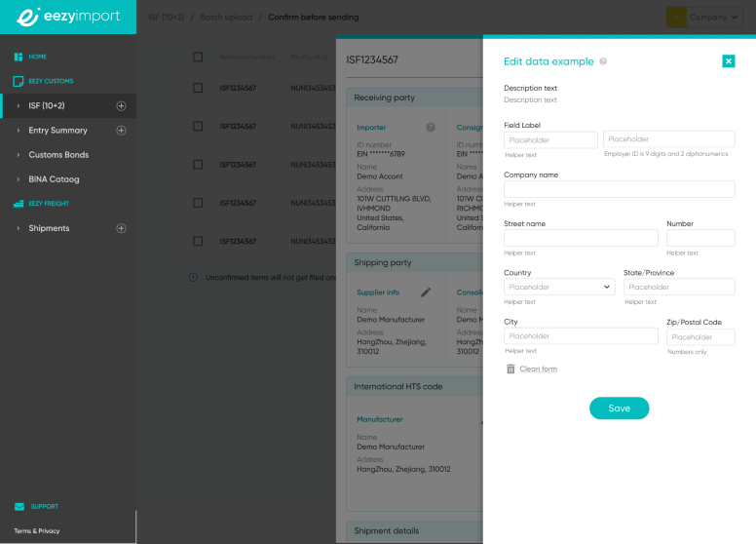Open EEZY FREIGHT section

coord(49,204)
